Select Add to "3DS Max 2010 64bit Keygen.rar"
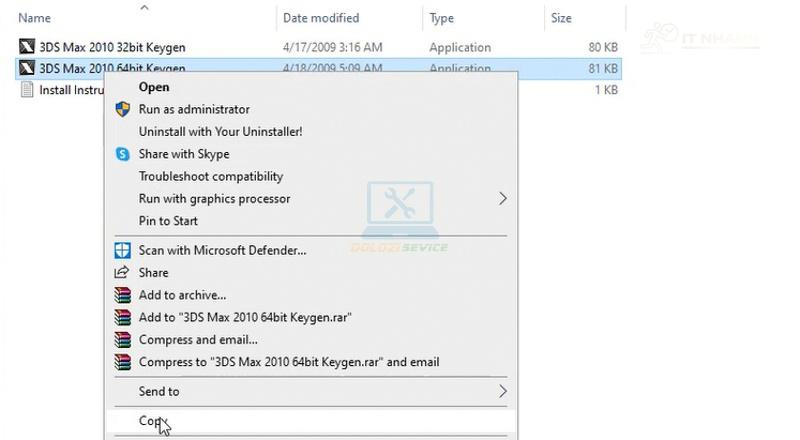 coord(245,317)
